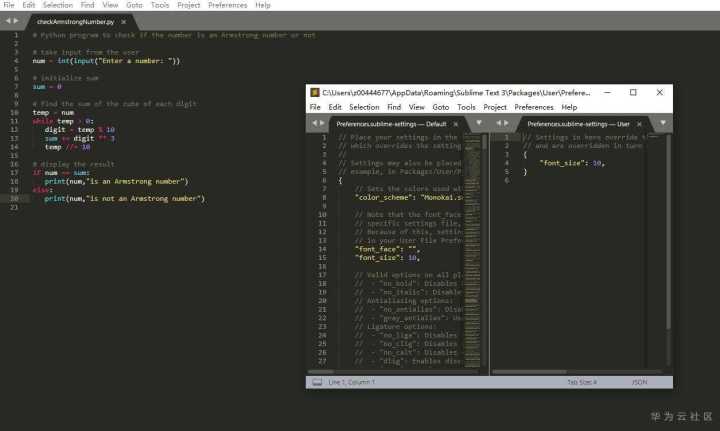
Task: Go to next tab arrow in main window
Action: [x=16, y=21]
